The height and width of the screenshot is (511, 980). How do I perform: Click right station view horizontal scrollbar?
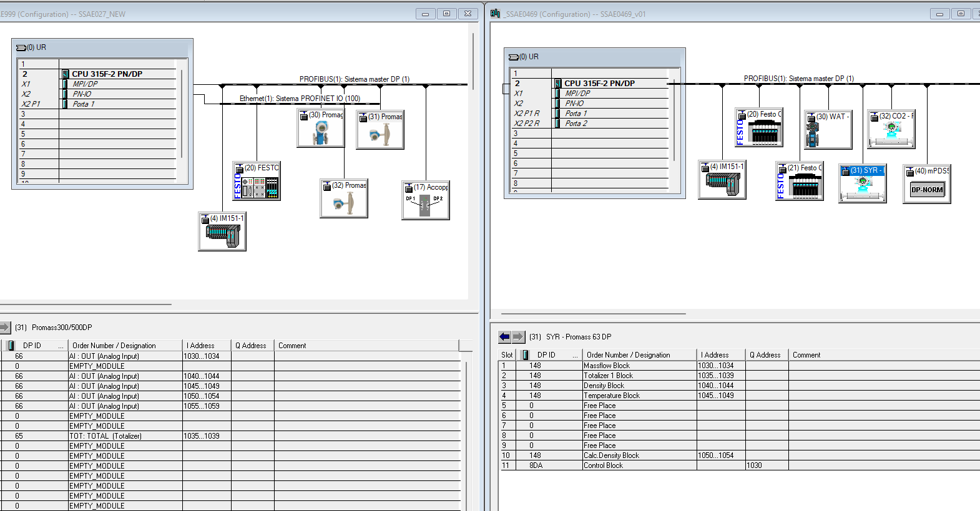pyautogui.click(x=593, y=314)
